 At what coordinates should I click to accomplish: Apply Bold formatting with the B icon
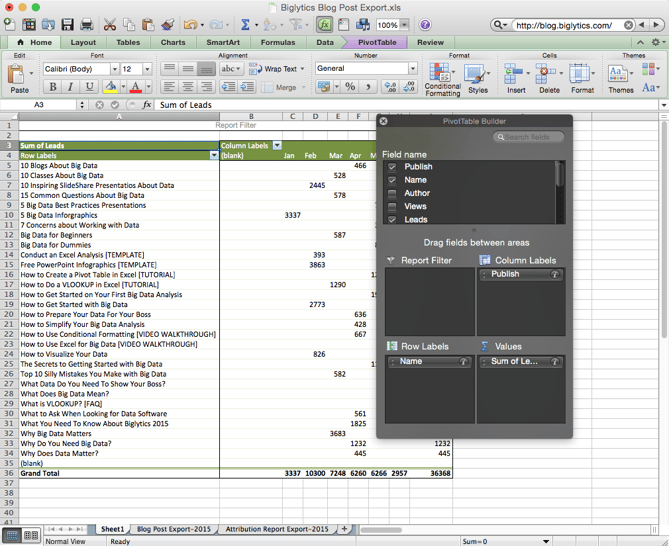pyautogui.click(x=53, y=88)
